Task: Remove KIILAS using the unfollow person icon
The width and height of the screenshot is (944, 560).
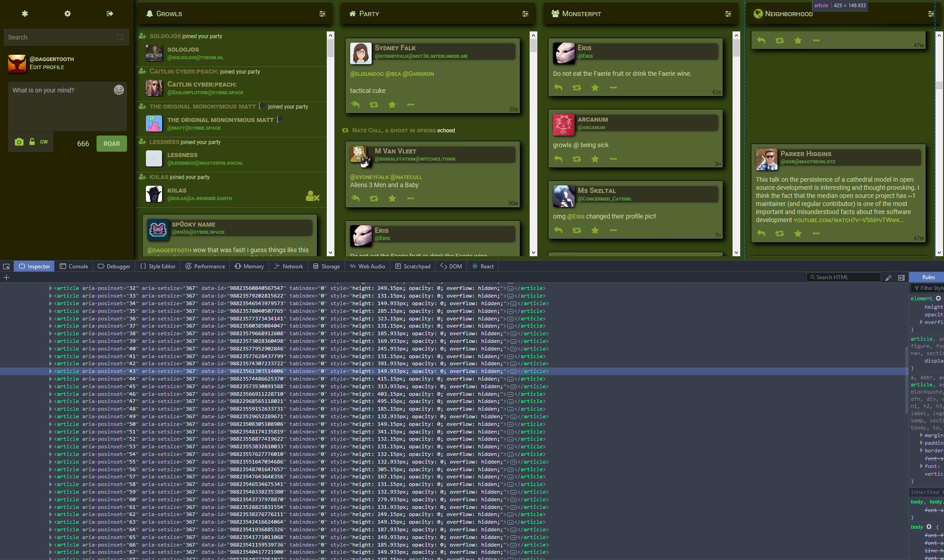Action: 312,196
